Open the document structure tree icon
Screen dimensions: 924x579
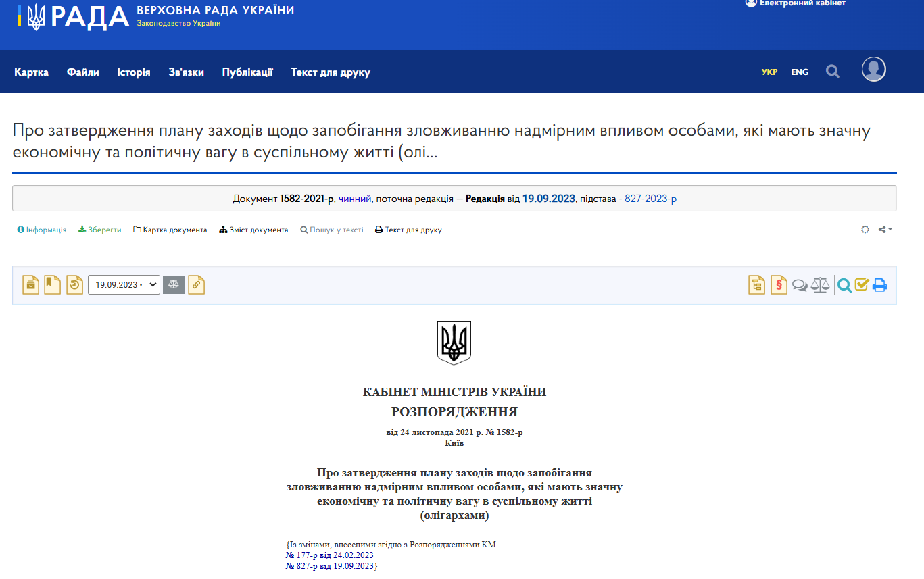point(756,285)
